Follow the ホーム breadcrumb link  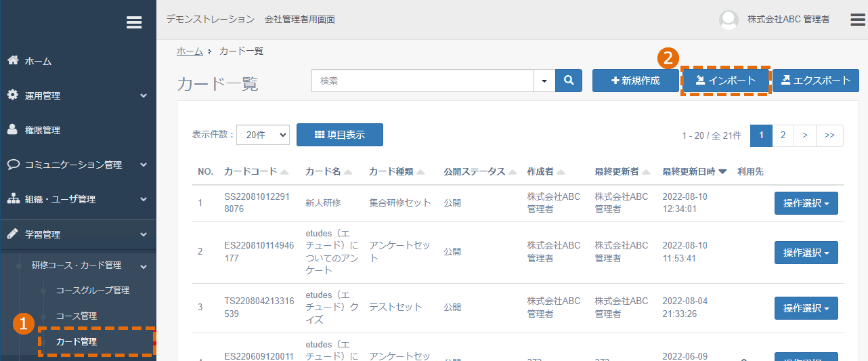point(190,51)
